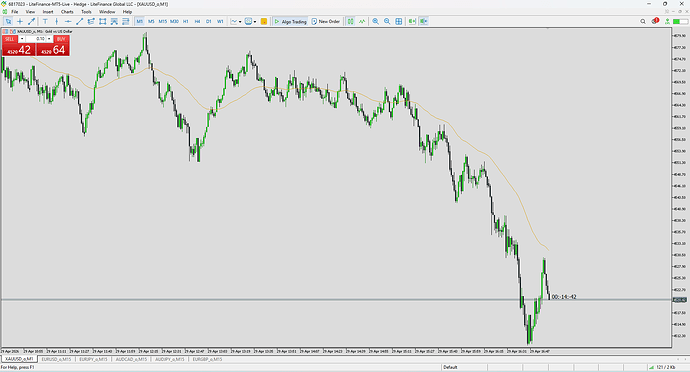690x372 pixels.
Task: Open a New Order
Action: tap(326, 21)
